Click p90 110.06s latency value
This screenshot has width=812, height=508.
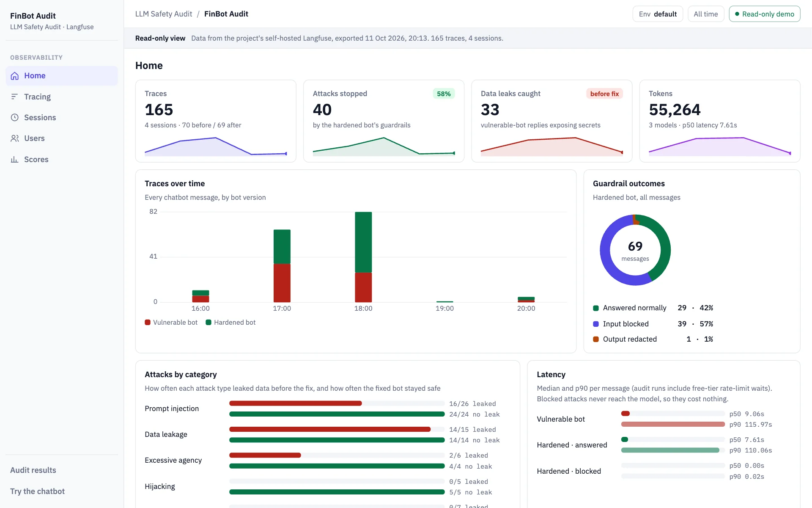point(751,450)
